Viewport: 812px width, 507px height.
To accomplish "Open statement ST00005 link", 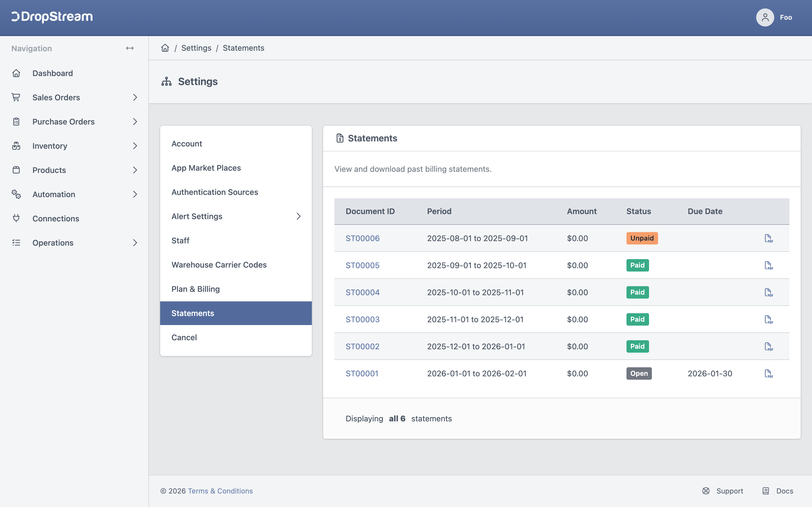I will pos(362,265).
